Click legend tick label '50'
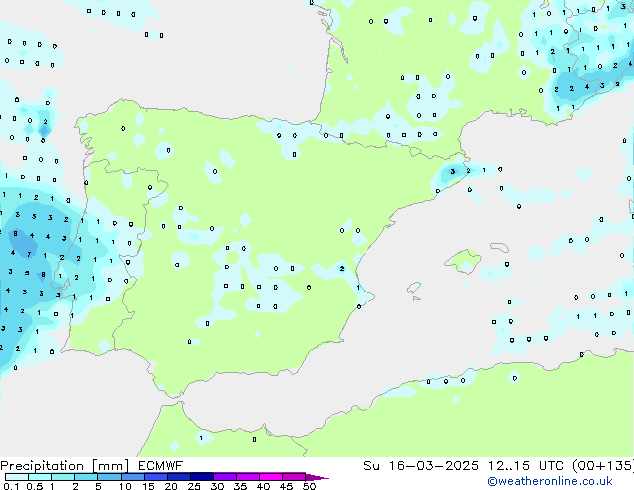The height and width of the screenshot is (490, 634). tap(309, 486)
